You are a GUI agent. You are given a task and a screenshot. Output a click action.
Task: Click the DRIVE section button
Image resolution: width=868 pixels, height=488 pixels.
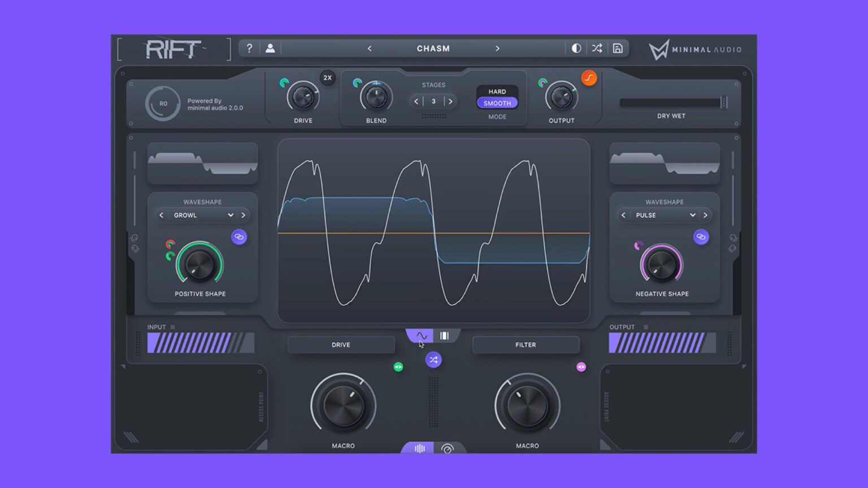point(341,345)
